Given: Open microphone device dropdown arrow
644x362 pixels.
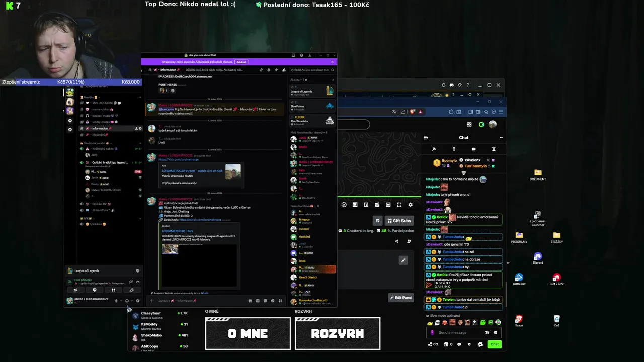Looking at the screenshot, I should click(121, 301).
